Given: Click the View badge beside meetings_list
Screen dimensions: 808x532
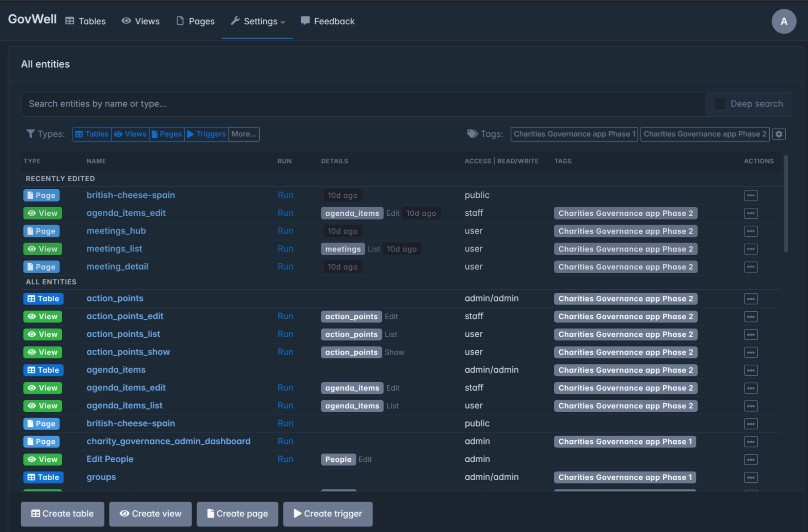Looking at the screenshot, I should point(43,249).
